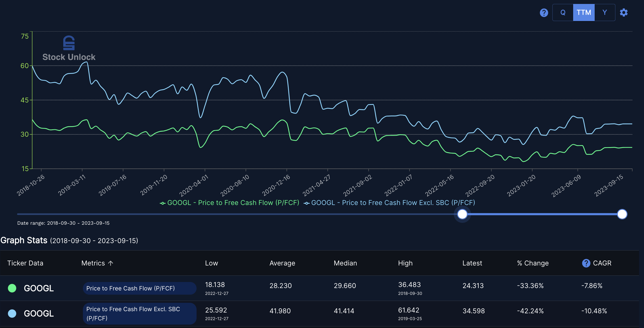Sort by High column header
The height and width of the screenshot is (328, 644).
405,263
